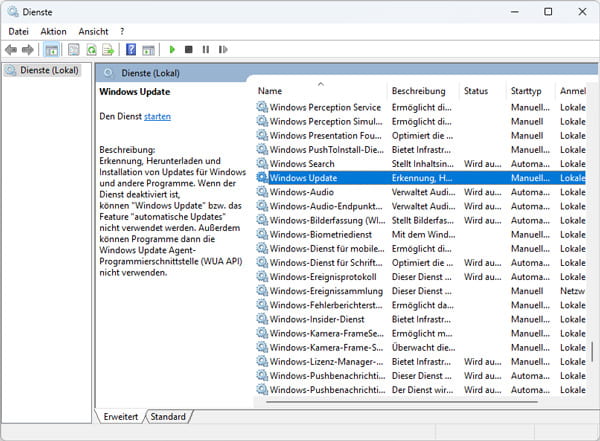Switch to the Erweitert tab
600x441 pixels.
pos(121,416)
